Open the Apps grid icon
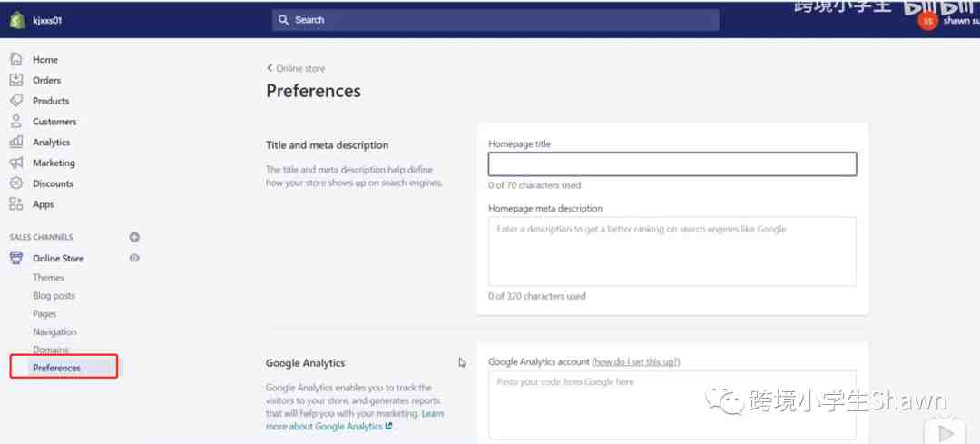 (x=16, y=204)
